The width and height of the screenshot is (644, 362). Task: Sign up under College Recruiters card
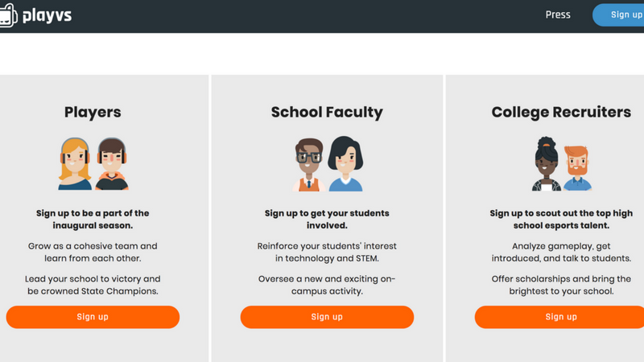559,317
